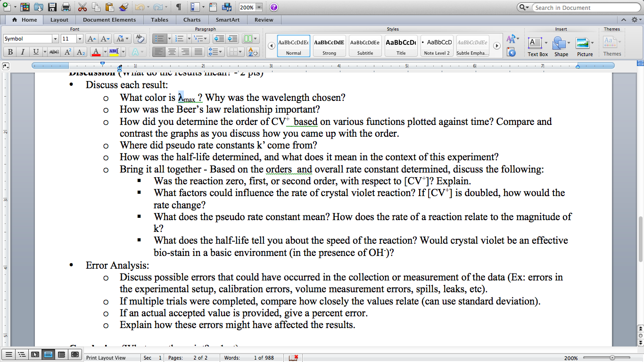
Task: Switch to the Document Elements tab
Action: [x=109, y=20]
